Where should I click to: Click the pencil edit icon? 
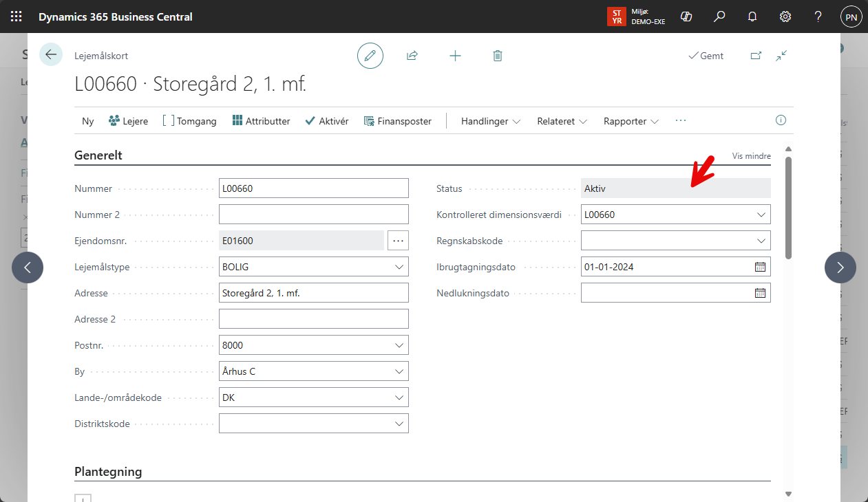[370, 56]
